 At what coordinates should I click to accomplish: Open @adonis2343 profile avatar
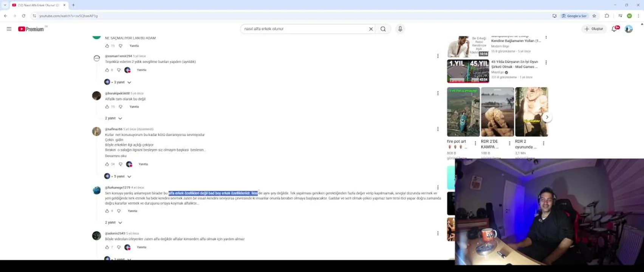(97, 236)
